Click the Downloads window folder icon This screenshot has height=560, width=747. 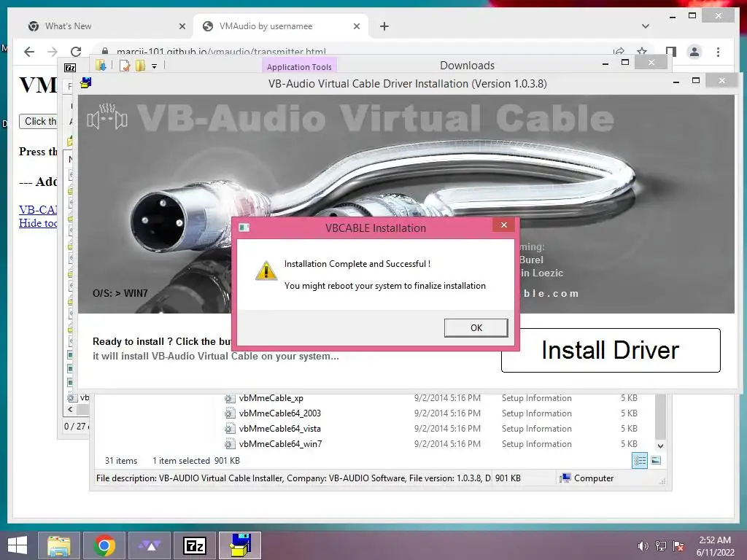point(101,65)
